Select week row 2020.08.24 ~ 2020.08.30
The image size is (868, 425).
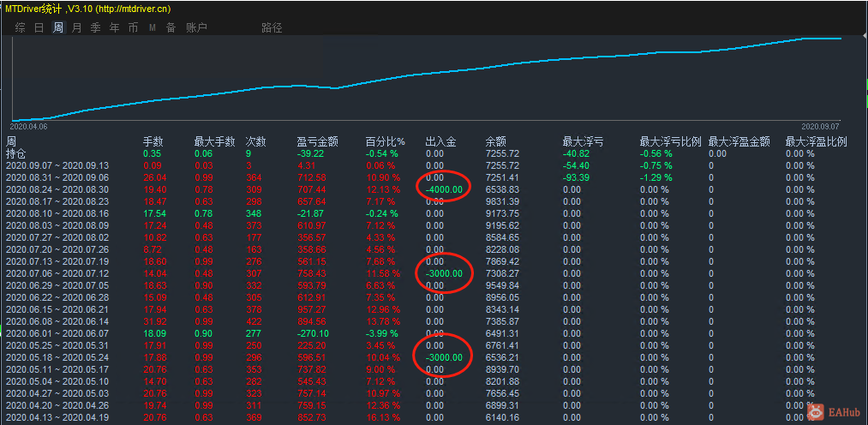pos(57,189)
